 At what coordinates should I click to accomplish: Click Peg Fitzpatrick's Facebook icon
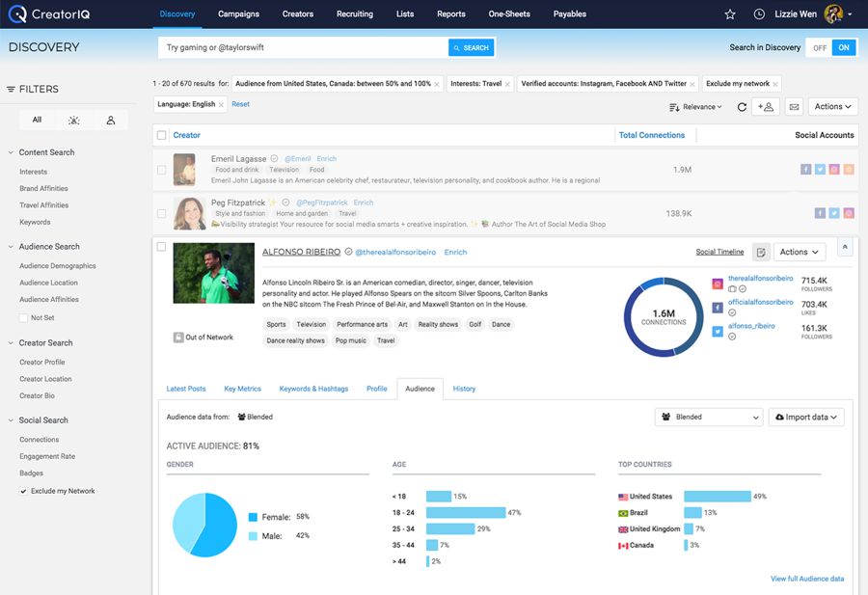tap(820, 213)
